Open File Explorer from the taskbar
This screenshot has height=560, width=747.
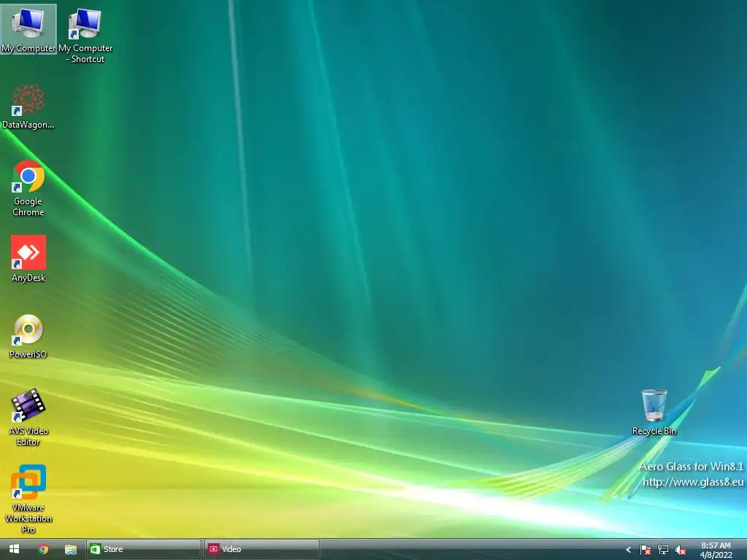click(x=71, y=549)
